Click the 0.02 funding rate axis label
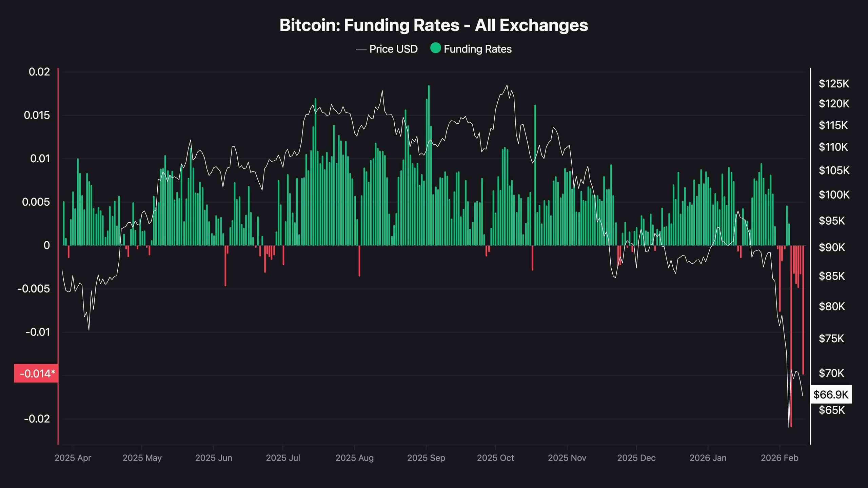868x488 pixels. pos(39,72)
